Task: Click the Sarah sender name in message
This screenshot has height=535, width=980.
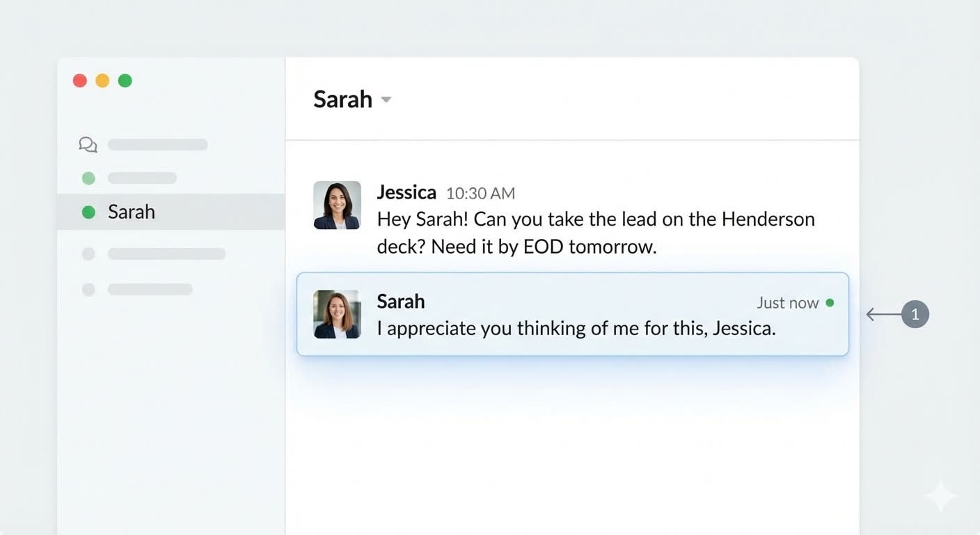Action: click(x=400, y=302)
